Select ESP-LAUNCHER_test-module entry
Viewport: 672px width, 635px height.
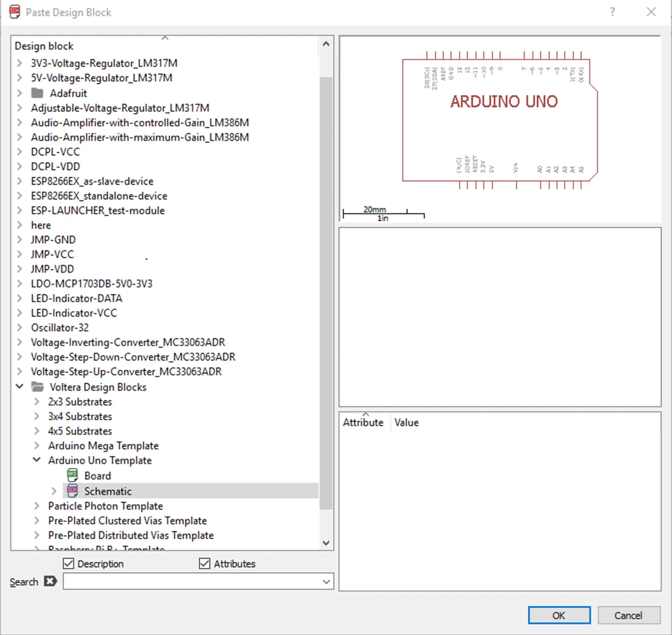tap(98, 210)
